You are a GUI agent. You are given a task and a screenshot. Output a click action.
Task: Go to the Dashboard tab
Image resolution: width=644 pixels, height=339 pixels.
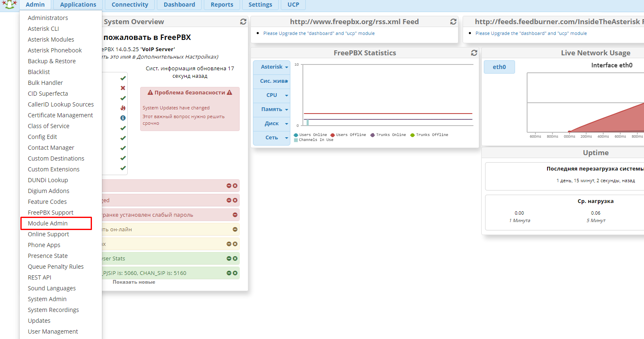pyautogui.click(x=179, y=5)
